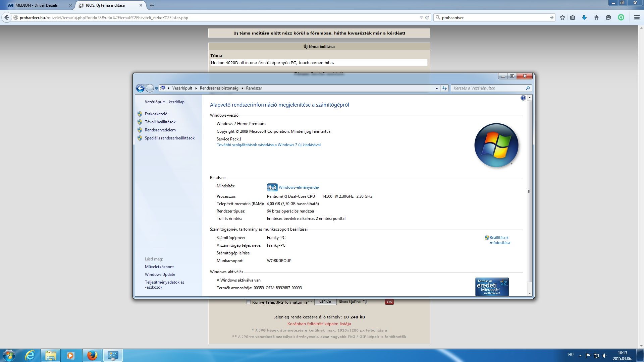Screen dimensions: 644x362
Task: Open the chat bubble icon in Firefox toolbar
Action: [608, 17]
